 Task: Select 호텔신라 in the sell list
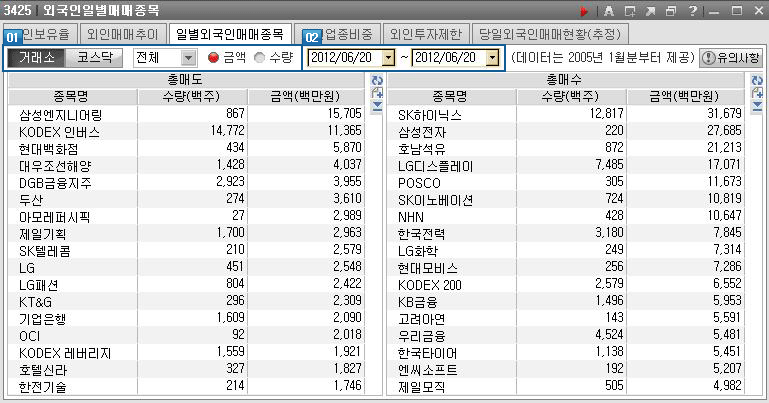click(43, 370)
